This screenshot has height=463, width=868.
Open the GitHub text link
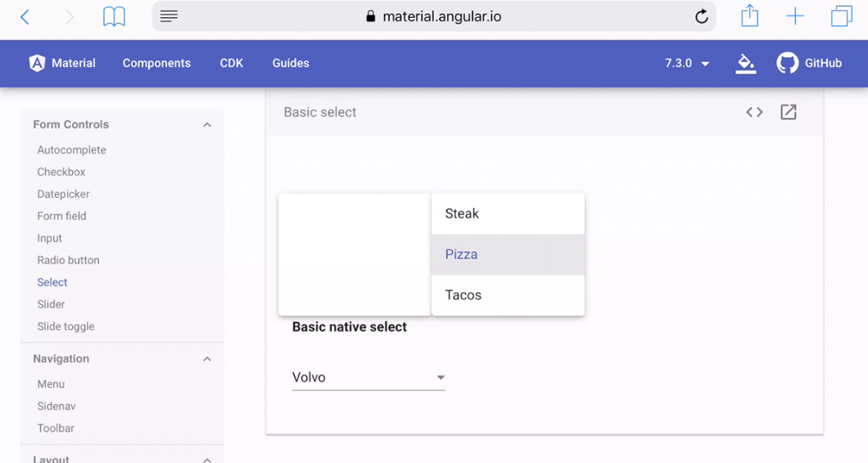tap(823, 63)
